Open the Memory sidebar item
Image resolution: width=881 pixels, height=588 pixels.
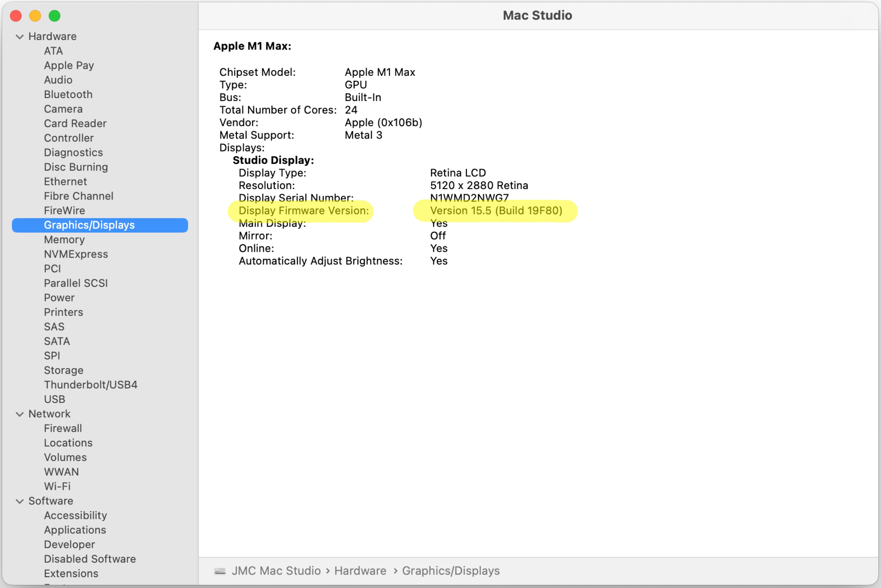pyautogui.click(x=64, y=240)
